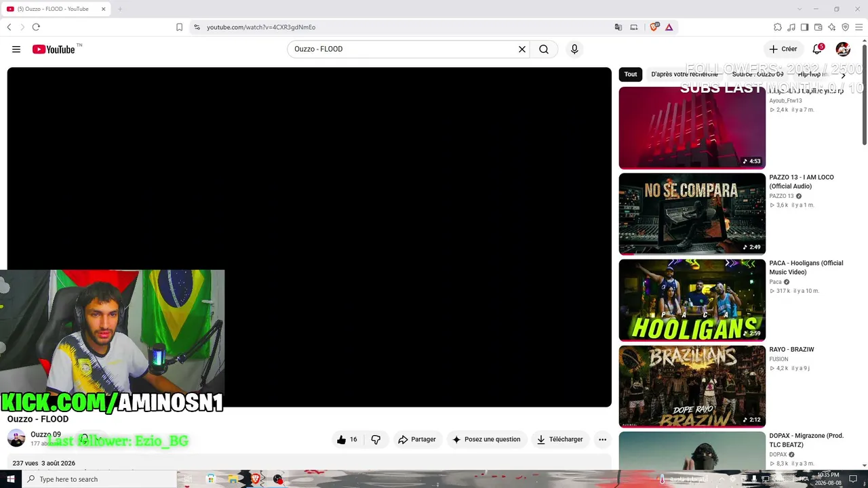Open the page translate icon
This screenshot has height=488, width=868.
click(x=618, y=27)
